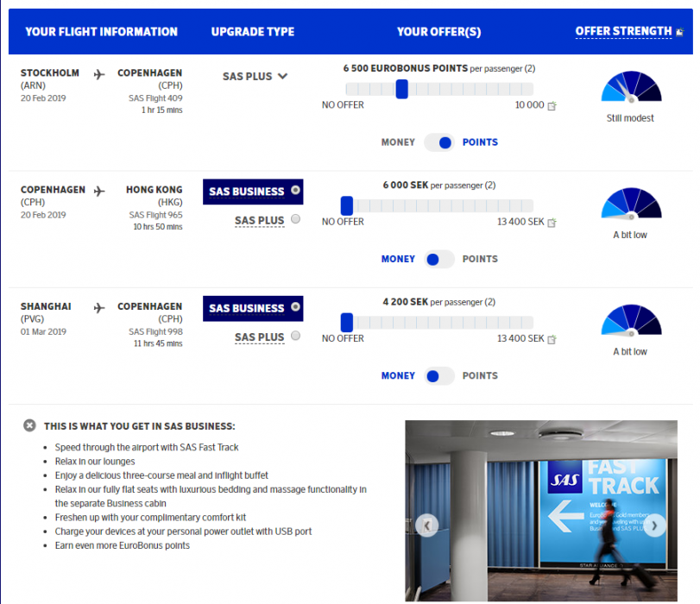Click the Stockholm to Copenhagen plane icon
The image size is (700, 604).
[x=99, y=74]
